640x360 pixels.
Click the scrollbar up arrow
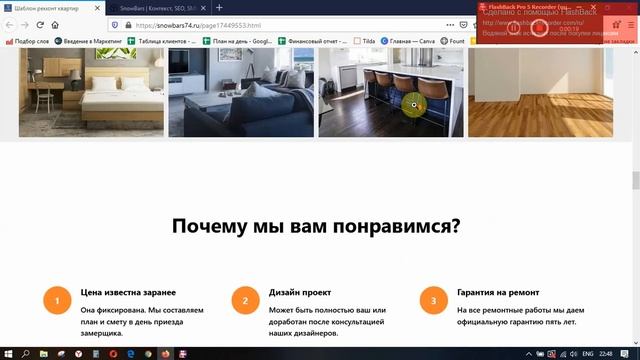(636, 52)
